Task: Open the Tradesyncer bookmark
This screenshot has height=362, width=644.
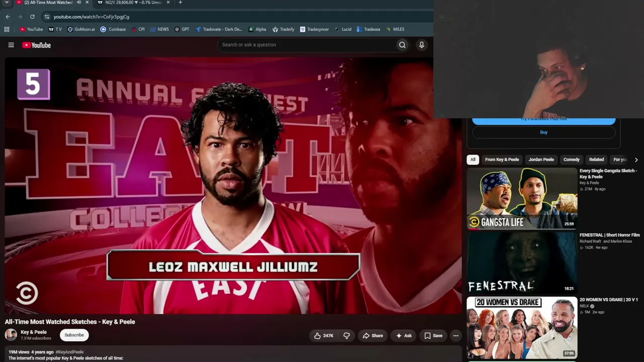Action: (314, 29)
